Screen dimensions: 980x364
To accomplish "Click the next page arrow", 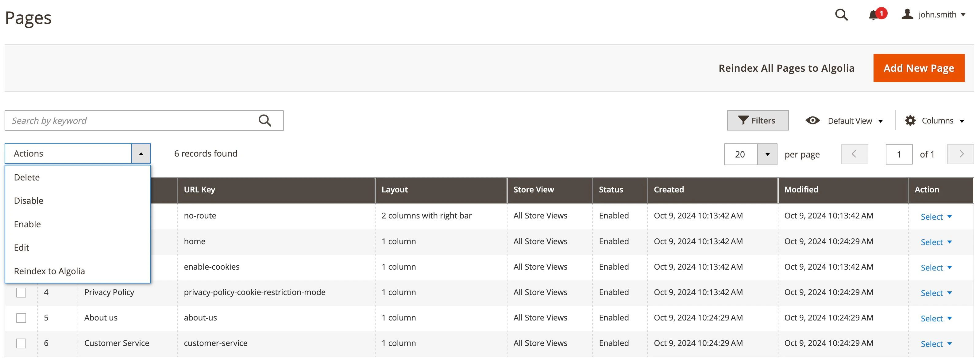I will point(961,154).
